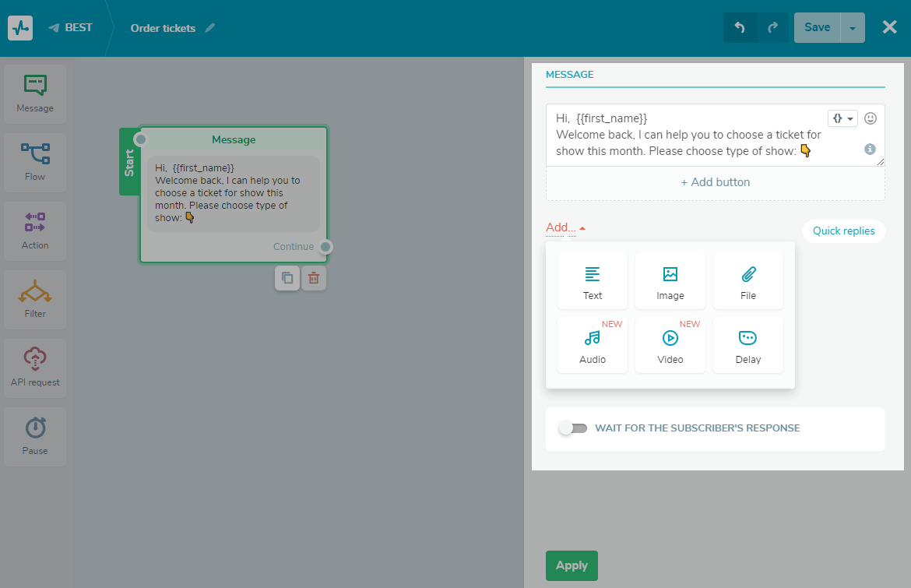Choose the Action block icon

[x=35, y=231]
